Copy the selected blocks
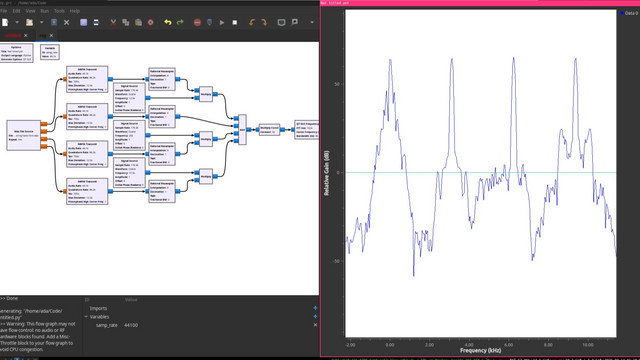The height and width of the screenshot is (360, 640). pos(126,22)
